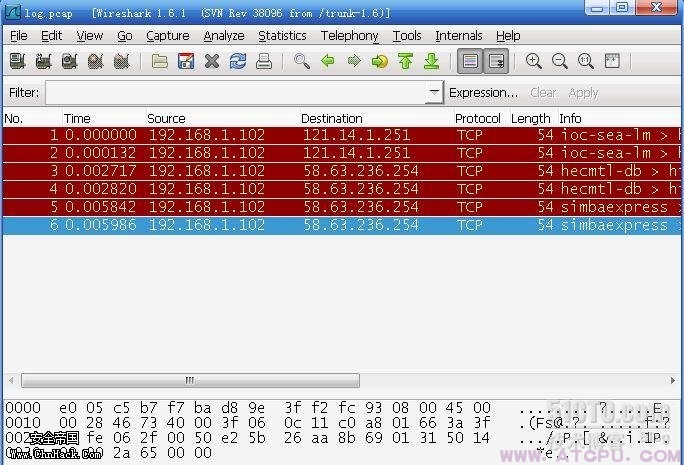Stop the running capture icon
Image resolution: width=684 pixels, height=465 pixels.
coord(96,61)
